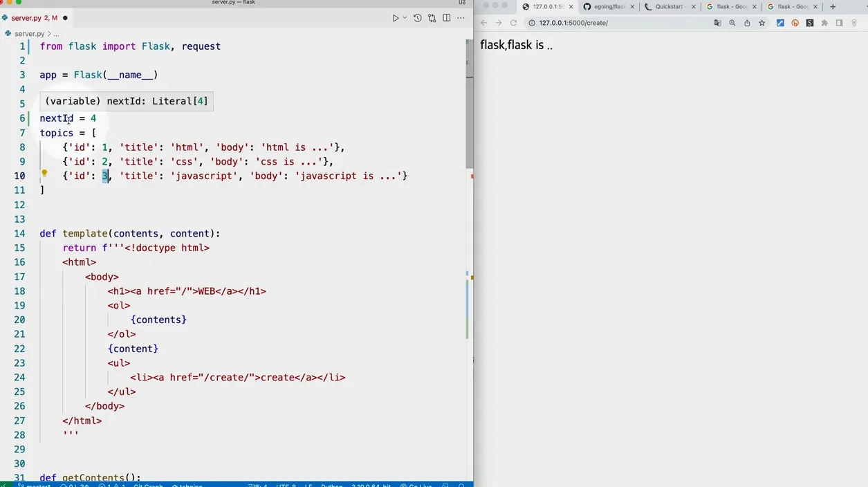
Task: Select the server.py editor tab
Action: coord(36,18)
